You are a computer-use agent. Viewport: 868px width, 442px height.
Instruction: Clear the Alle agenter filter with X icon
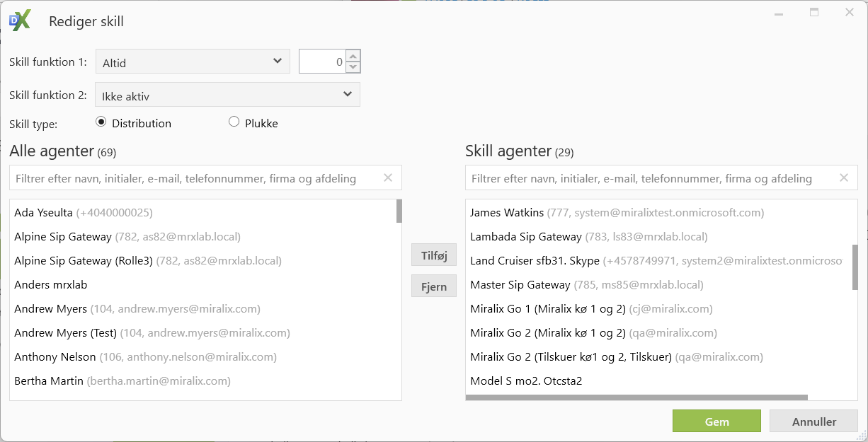click(388, 178)
